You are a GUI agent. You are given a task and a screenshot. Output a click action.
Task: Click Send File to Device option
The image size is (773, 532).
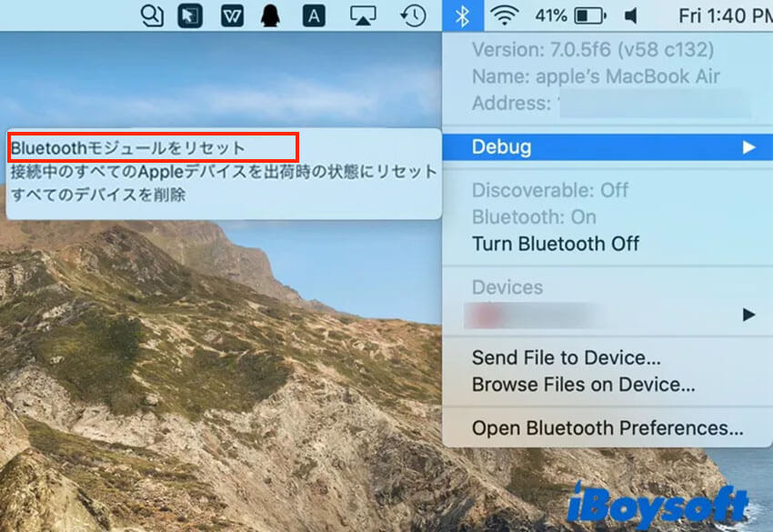click(562, 357)
